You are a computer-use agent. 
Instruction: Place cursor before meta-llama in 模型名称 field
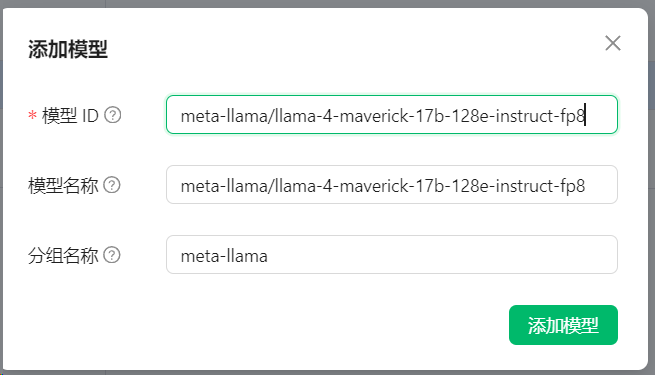coord(180,186)
